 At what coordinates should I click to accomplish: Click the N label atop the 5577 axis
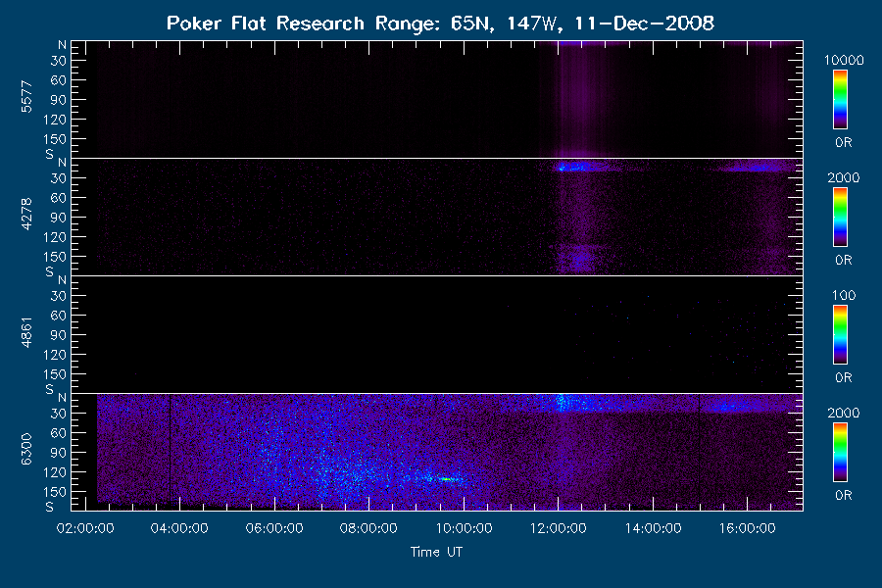[62, 45]
